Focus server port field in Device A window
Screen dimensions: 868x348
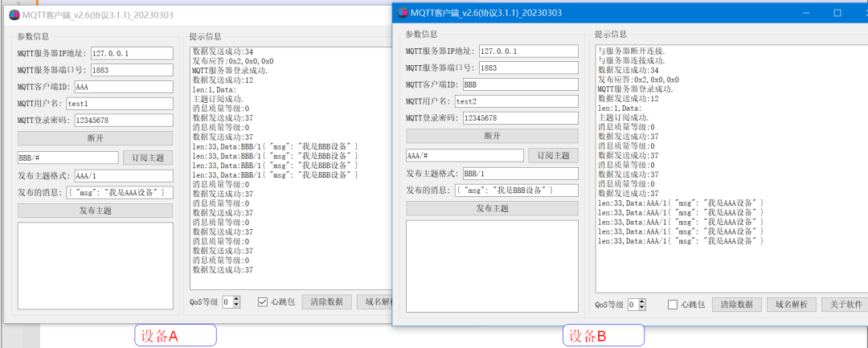(132, 70)
